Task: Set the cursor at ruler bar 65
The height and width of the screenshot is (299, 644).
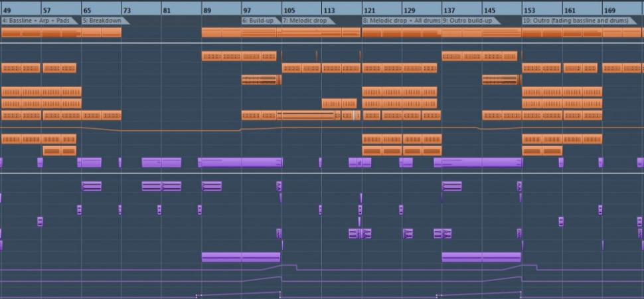Action: (87, 11)
